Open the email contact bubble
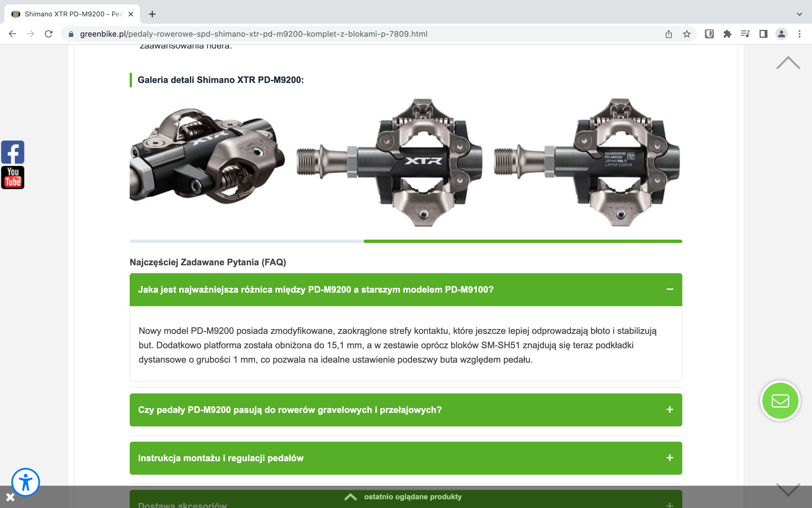Screen dimensions: 812x508 (780, 401)
